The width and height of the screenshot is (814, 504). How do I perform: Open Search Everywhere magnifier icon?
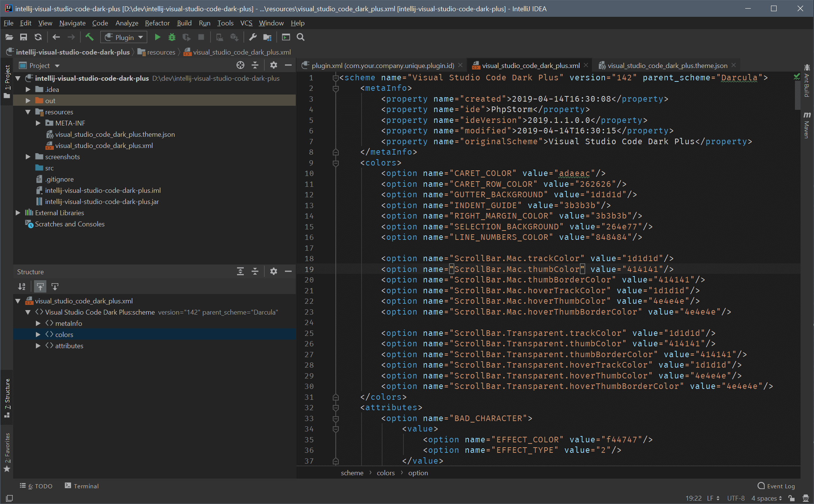point(301,37)
